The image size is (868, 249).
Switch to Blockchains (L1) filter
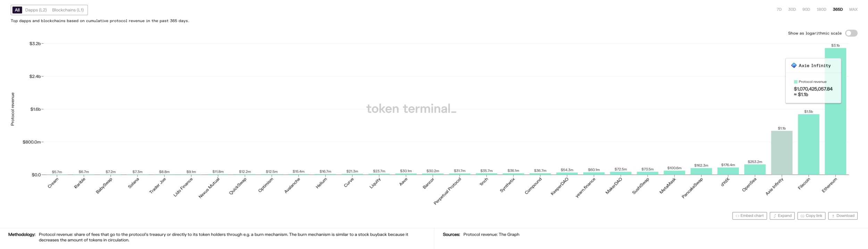68,10
